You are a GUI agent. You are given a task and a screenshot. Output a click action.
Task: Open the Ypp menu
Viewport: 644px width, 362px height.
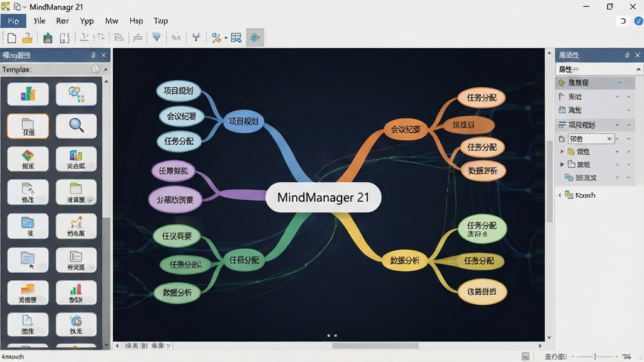click(87, 21)
